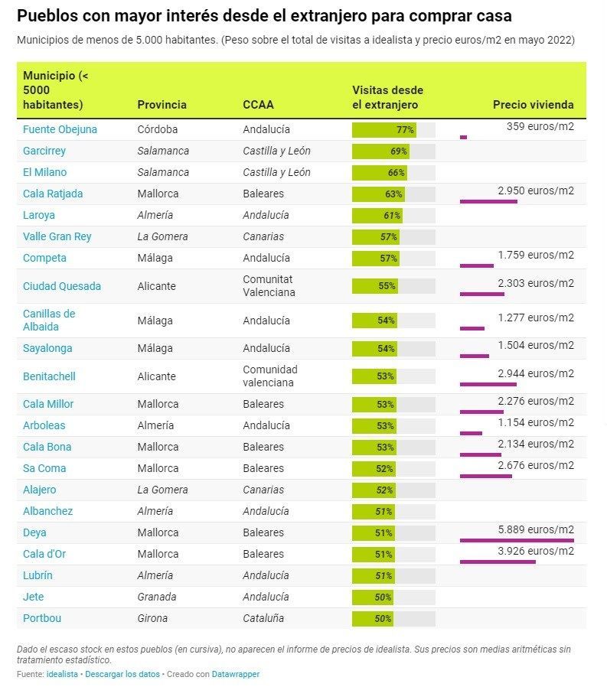The width and height of the screenshot is (607, 700).
Task: Open the Ciudad Quesada link
Action: tap(62, 286)
